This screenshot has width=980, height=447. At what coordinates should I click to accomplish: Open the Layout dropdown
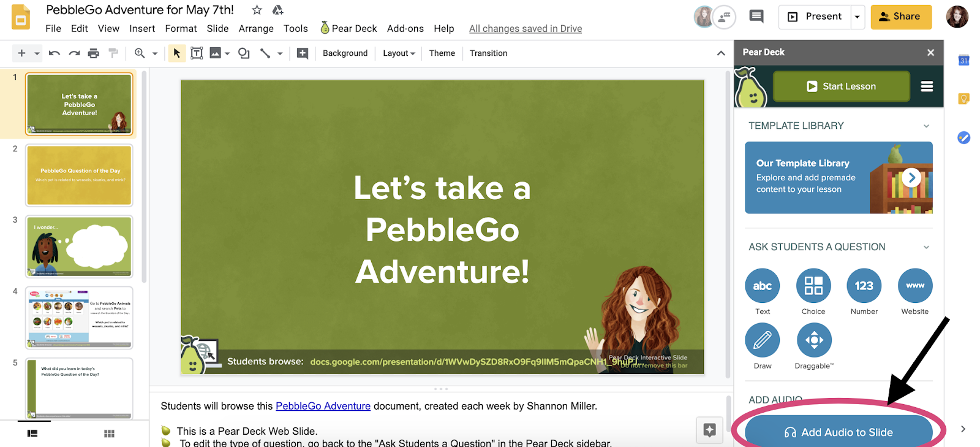[399, 53]
